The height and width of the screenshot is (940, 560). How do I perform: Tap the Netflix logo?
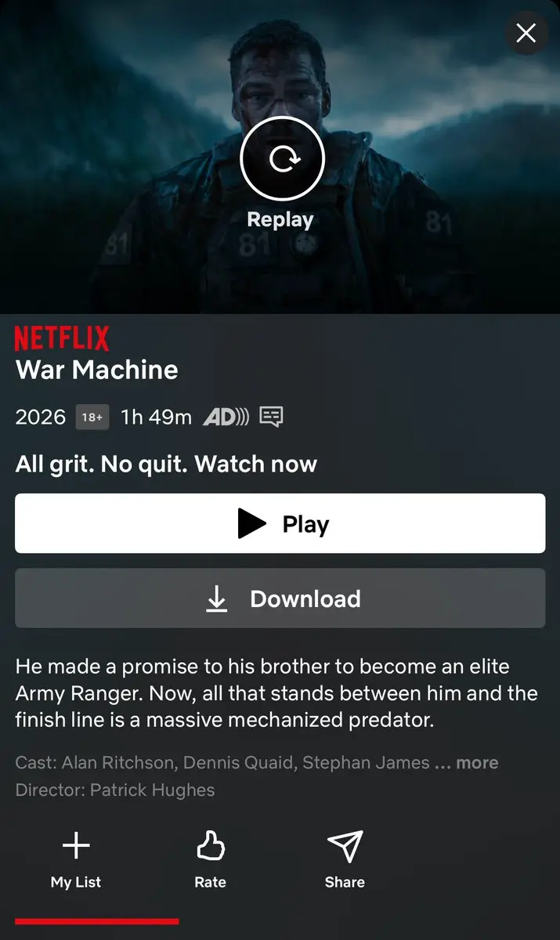62,338
